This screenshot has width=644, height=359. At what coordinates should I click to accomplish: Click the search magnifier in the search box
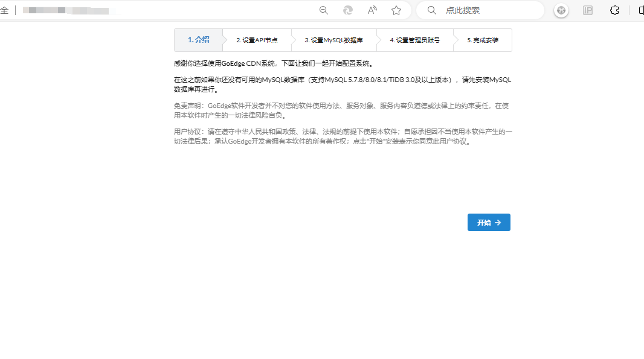(431, 10)
